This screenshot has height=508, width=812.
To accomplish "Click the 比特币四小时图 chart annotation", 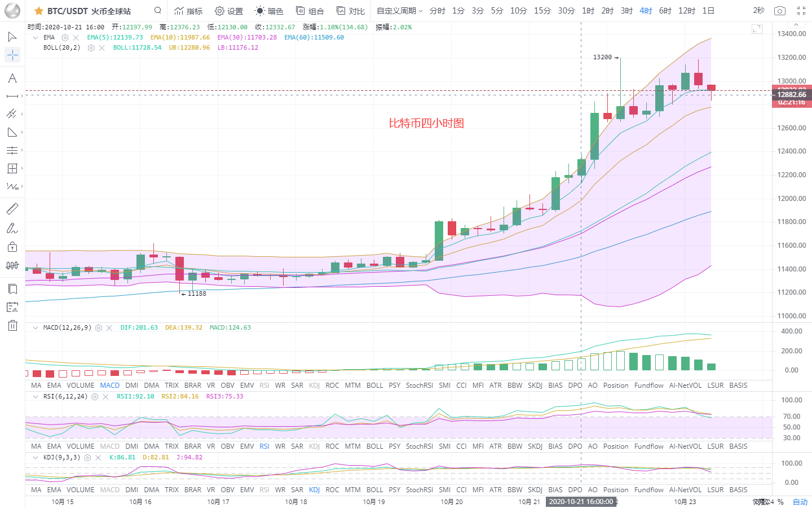I will pos(426,123).
